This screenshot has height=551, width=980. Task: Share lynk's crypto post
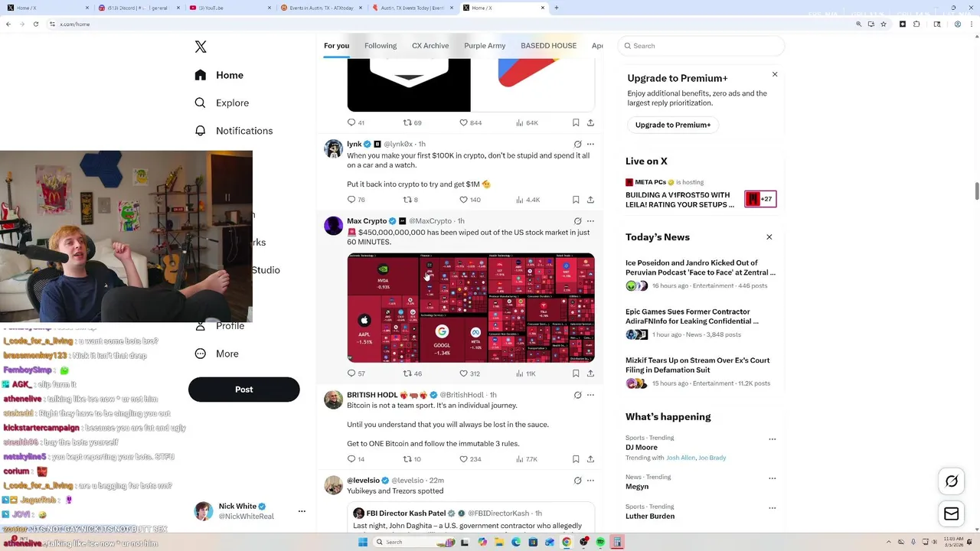coord(590,200)
